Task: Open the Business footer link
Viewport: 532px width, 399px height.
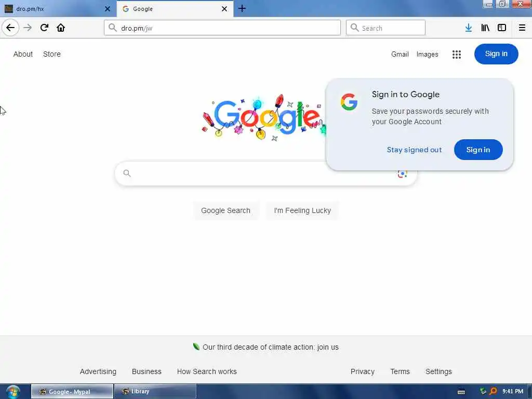Action: point(147,371)
